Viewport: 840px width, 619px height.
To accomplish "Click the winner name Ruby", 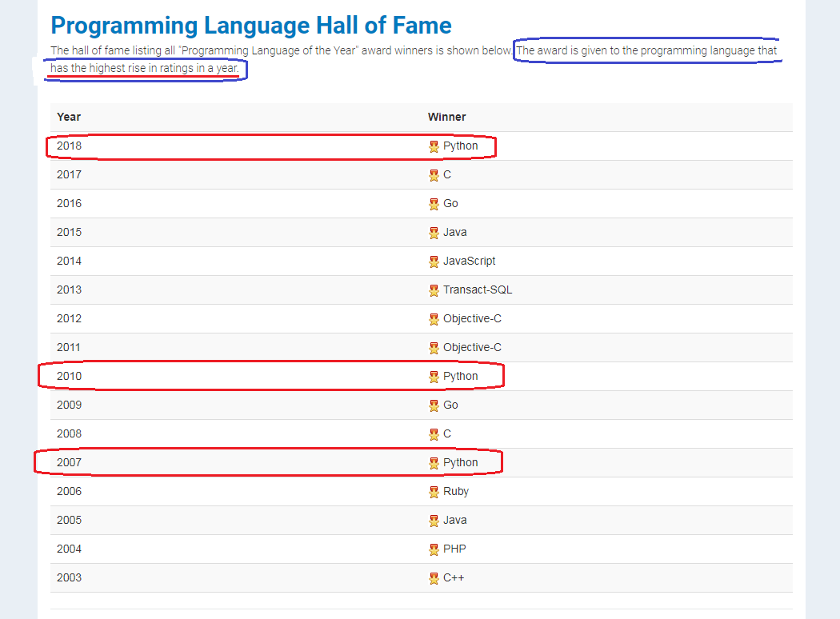I will (456, 492).
